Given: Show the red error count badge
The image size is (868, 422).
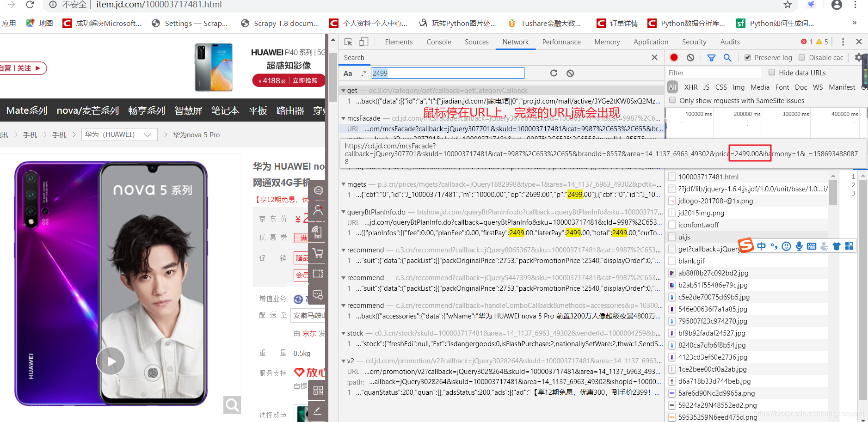Looking at the screenshot, I should [807, 42].
